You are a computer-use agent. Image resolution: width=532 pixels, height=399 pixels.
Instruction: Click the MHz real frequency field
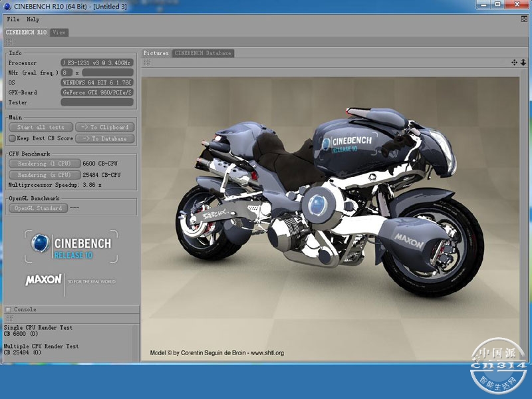108,72
